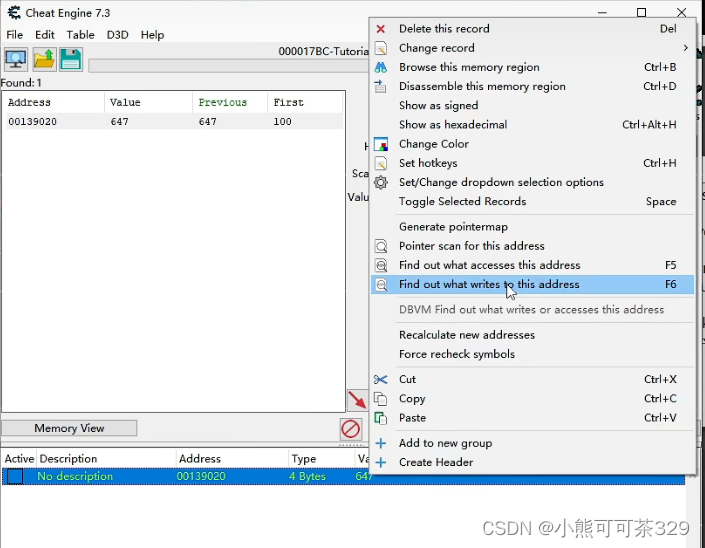Click the scan progress bar

coord(228,67)
